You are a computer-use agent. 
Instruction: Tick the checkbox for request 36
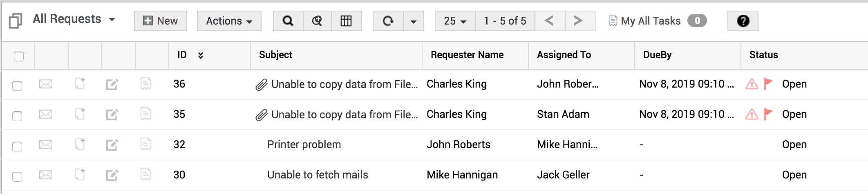[17, 86]
